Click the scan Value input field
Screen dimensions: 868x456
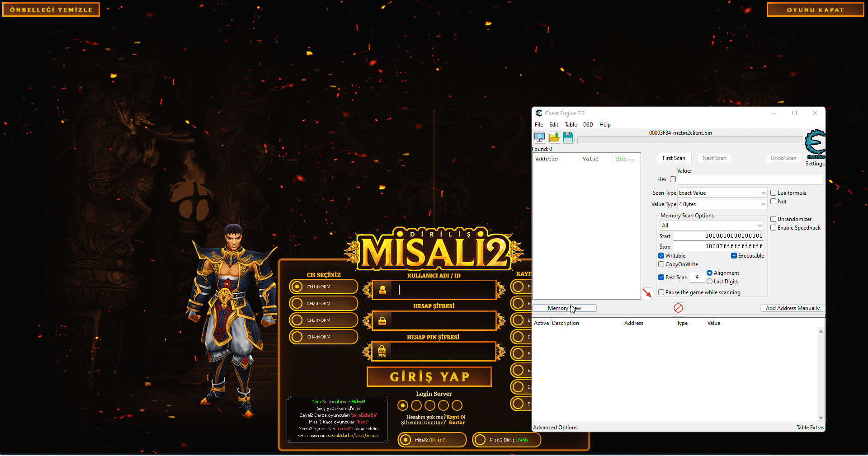(x=750, y=179)
